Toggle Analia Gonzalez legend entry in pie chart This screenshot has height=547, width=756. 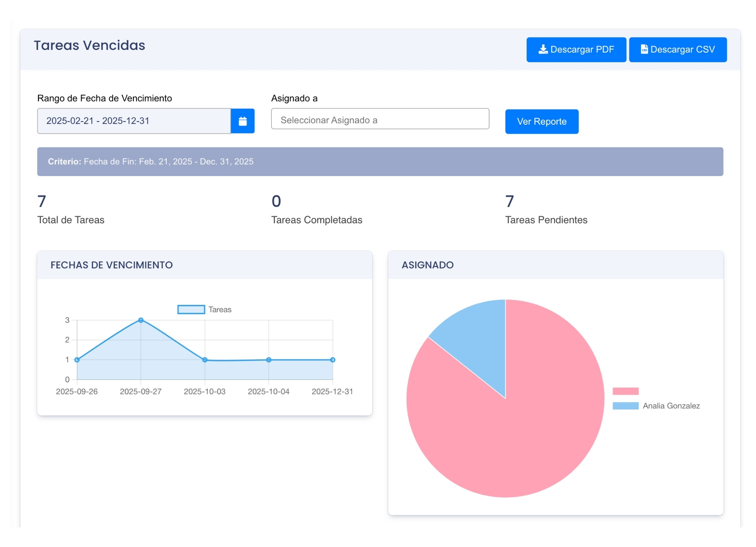(671, 406)
